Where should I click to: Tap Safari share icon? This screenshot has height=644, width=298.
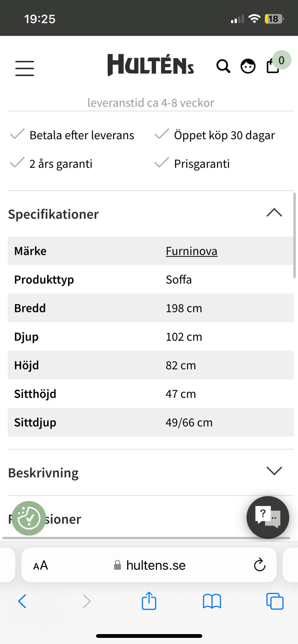[x=149, y=601]
